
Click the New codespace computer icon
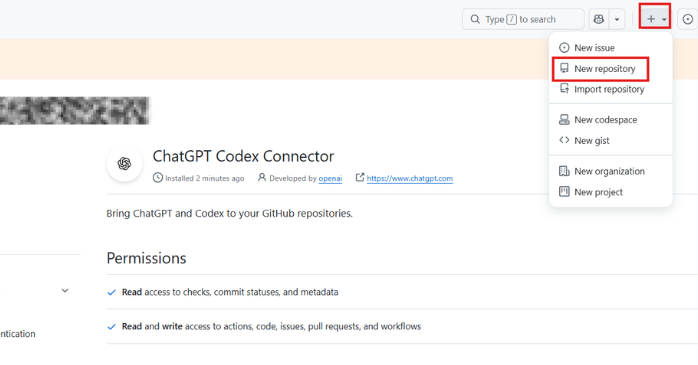pyautogui.click(x=564, y=119)
